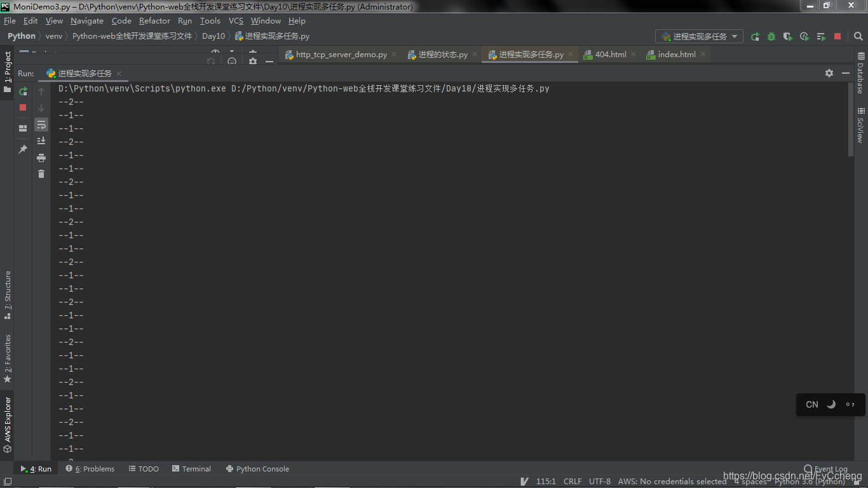Open the Terminal tool window
The width and height of the screenshot is (868, 488).
(x=191, y=469)
